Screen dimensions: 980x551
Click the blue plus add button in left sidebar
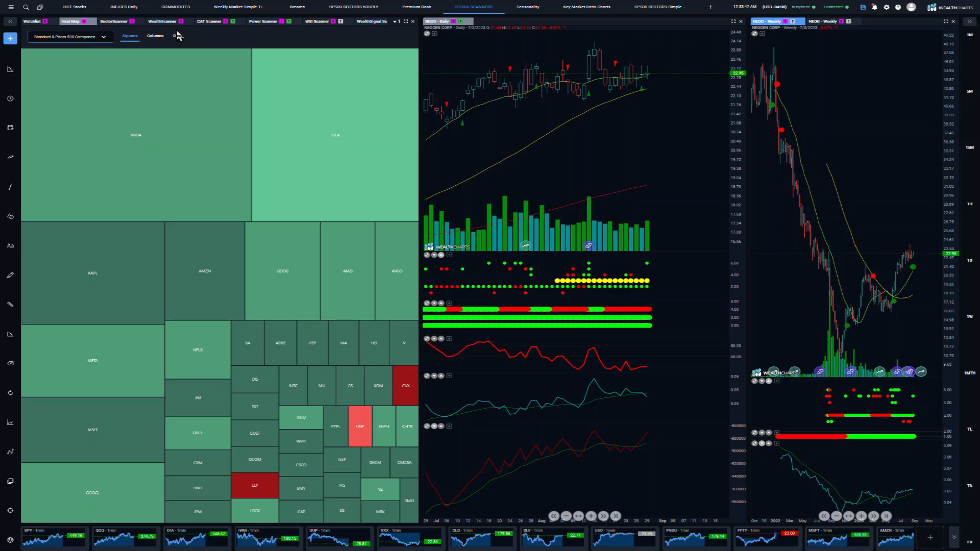pyautogui.click(x=10, y=38)
